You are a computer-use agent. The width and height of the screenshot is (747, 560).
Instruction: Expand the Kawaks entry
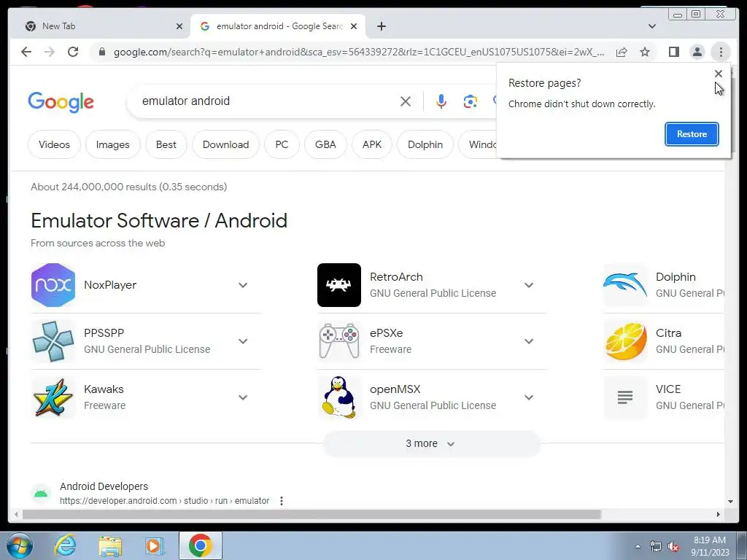pyautogui.click(x=243, y=397)
